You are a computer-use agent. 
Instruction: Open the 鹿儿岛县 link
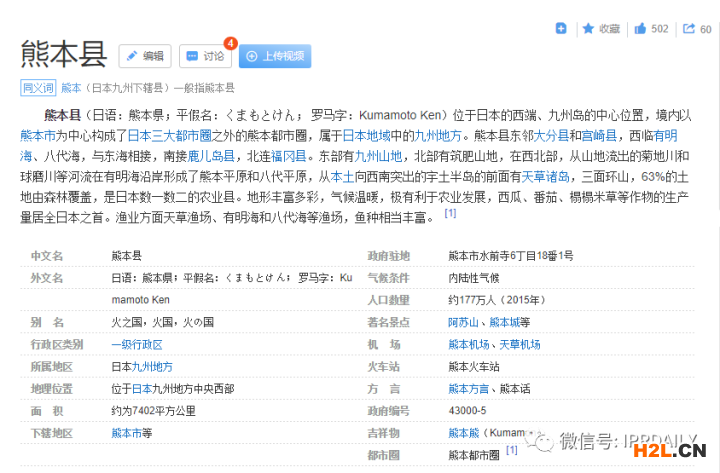click(211, 156)
